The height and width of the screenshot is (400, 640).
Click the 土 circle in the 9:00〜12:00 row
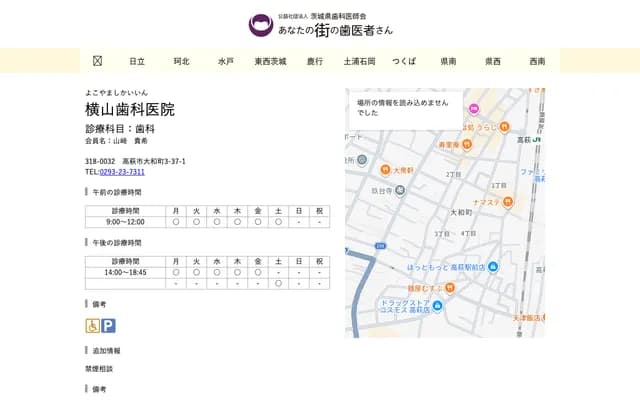[278, 222]
